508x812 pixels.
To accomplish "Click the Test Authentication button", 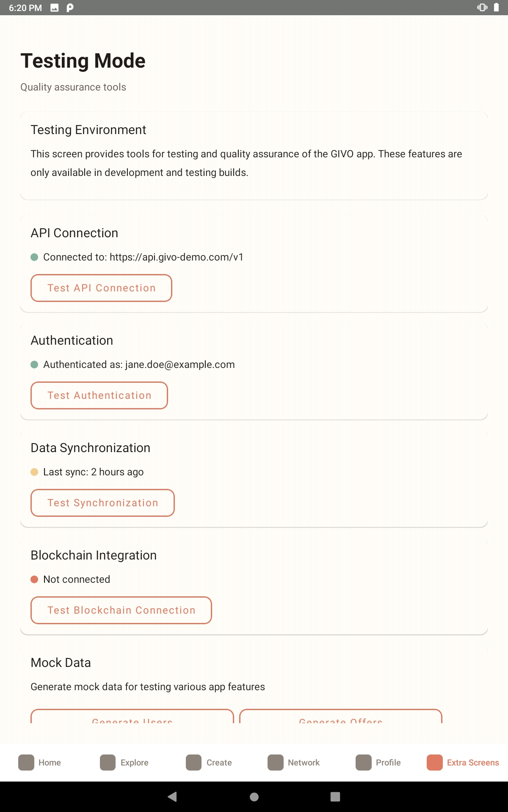I will pos(99,395).
